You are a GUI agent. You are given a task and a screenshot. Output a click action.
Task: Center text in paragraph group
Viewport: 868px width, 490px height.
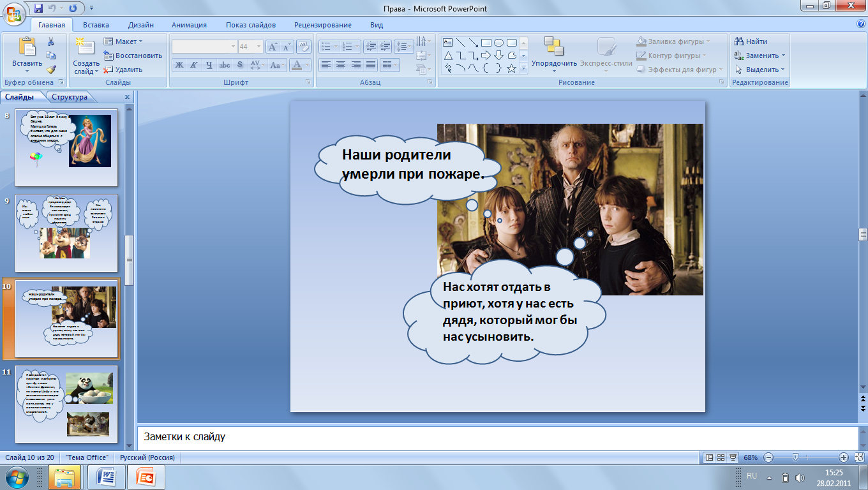[341, 65]
